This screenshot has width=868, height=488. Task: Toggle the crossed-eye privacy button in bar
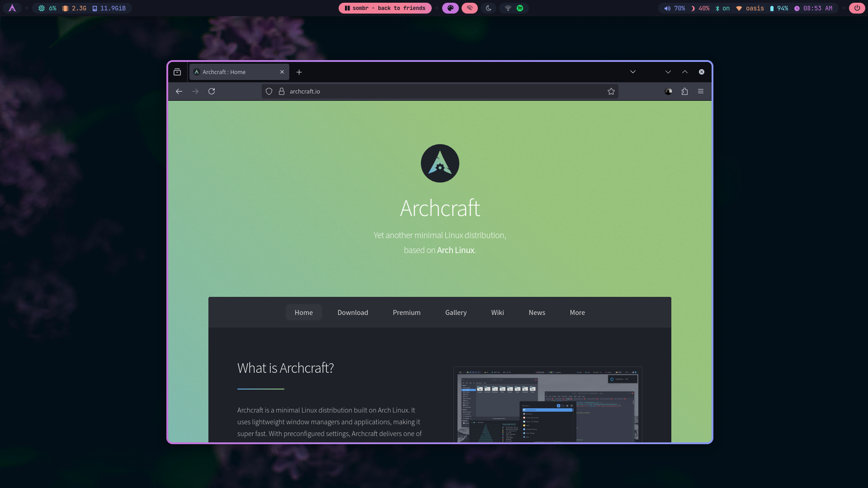pos(470,8)
